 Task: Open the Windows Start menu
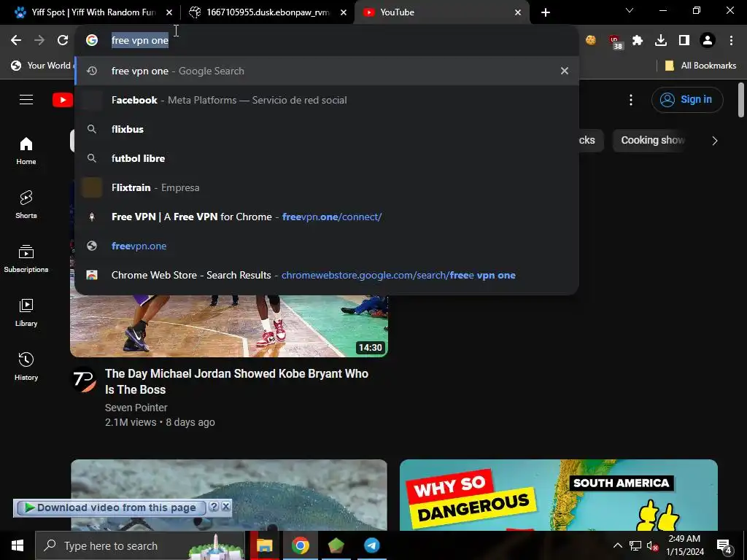pyautogui.click(x=18, y=545)
